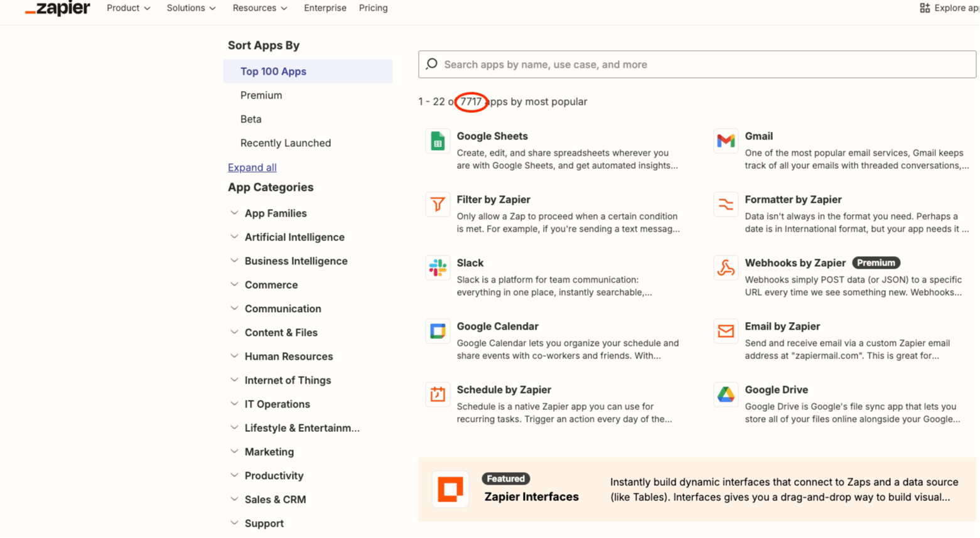Expand the Communication category
Viewport: 980px width, 538px height.
coord(275,309)
